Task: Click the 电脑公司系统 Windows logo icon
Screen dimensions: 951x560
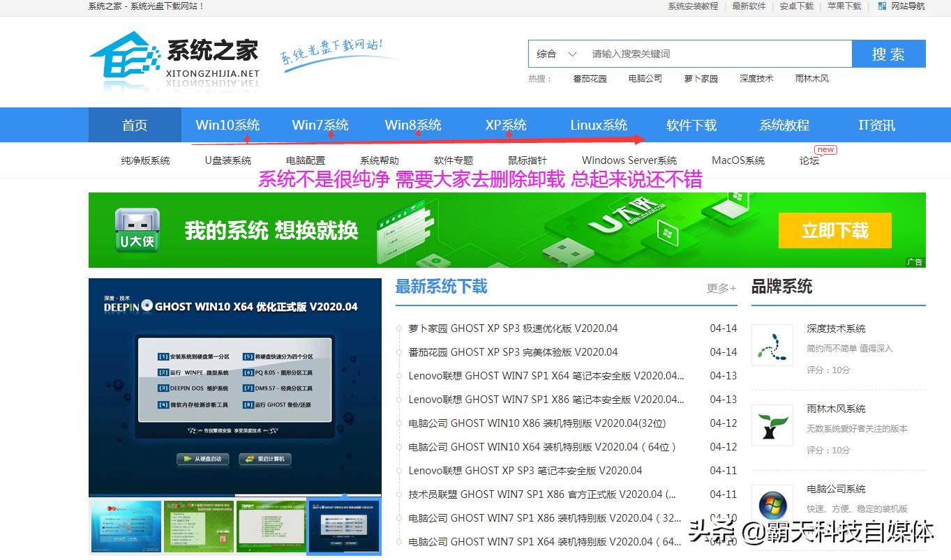Action: (772, 504)
